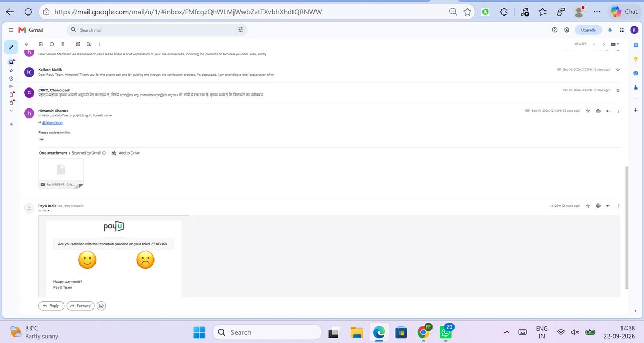Open the 'Re: URGENT: Grie...' attachment
Screen dimensions: 644x343
61,173
